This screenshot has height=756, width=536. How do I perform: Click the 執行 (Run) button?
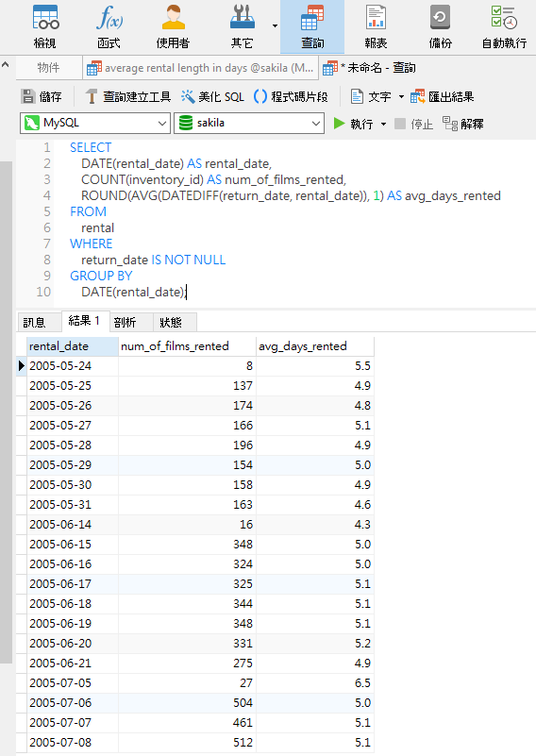pos(354,124)
